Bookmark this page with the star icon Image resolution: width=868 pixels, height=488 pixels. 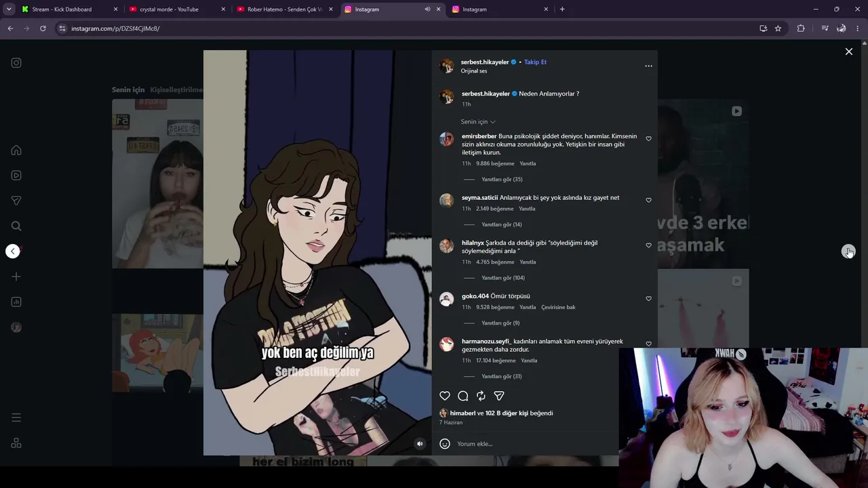[778, 28]
